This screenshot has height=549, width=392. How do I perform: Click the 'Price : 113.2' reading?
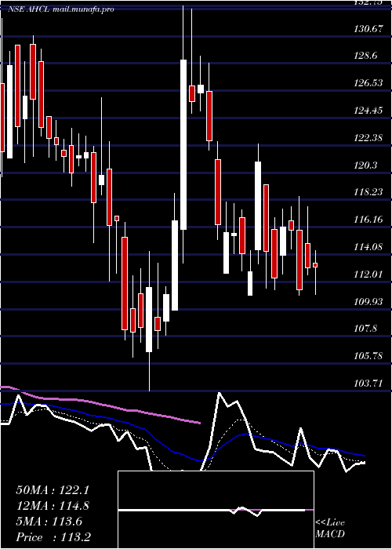point(53,537)
